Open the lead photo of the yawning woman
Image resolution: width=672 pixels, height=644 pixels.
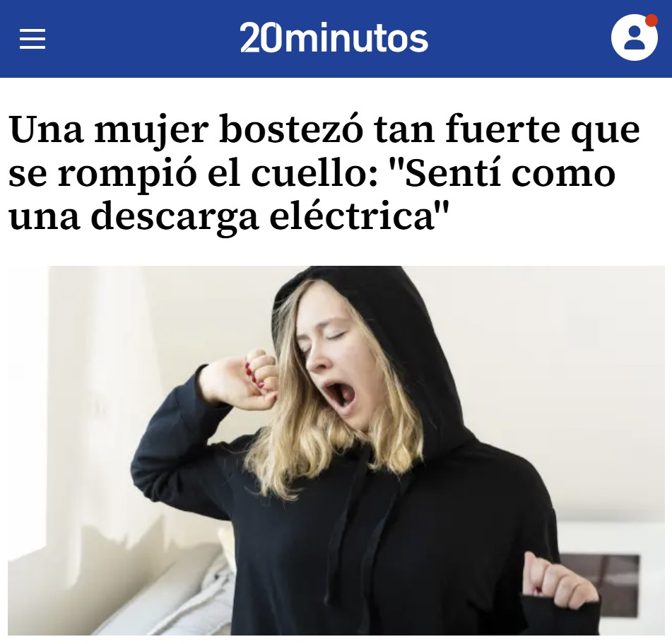(336, 450)
